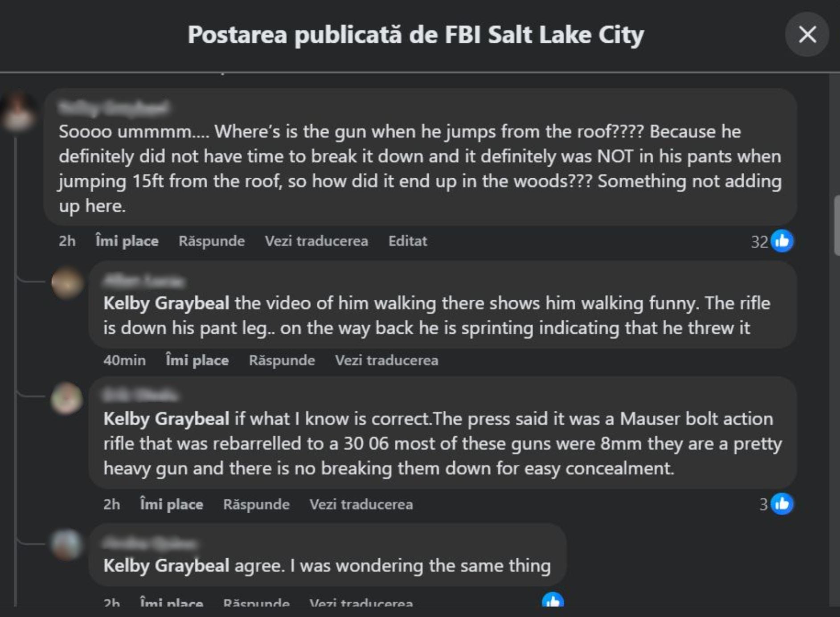Open profile picture beside the Mauser rifle reply
The image size is (840, 617).
point(67,398)
